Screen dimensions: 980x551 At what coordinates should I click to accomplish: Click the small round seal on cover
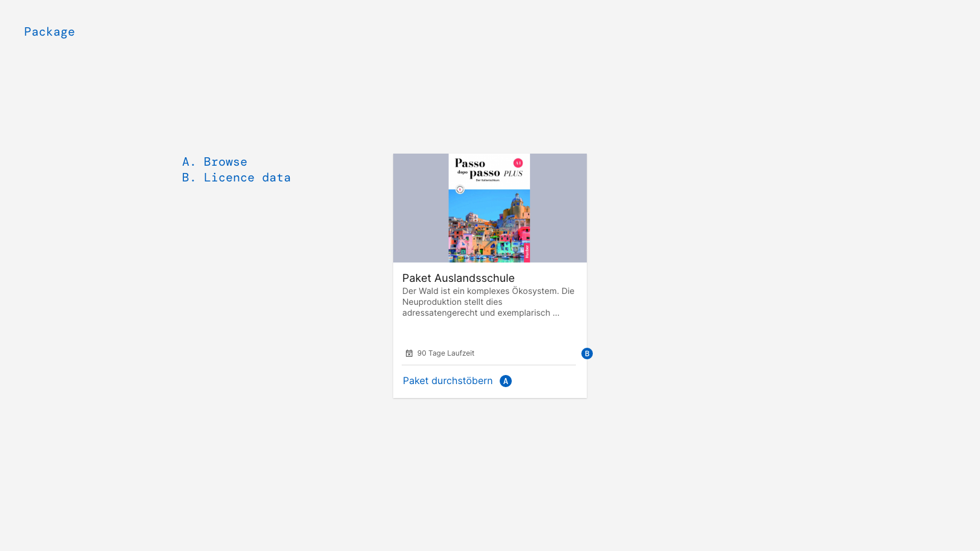460,190
